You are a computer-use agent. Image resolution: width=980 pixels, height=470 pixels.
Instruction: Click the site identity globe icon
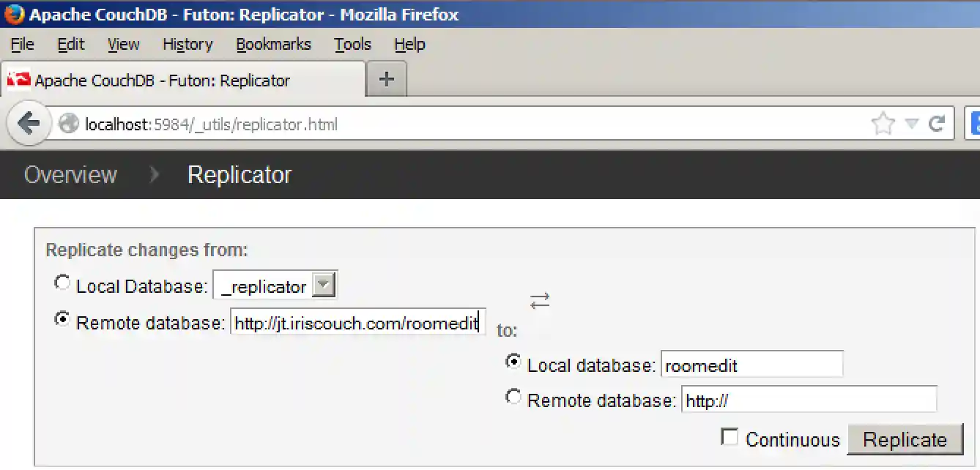coord(67,123)
